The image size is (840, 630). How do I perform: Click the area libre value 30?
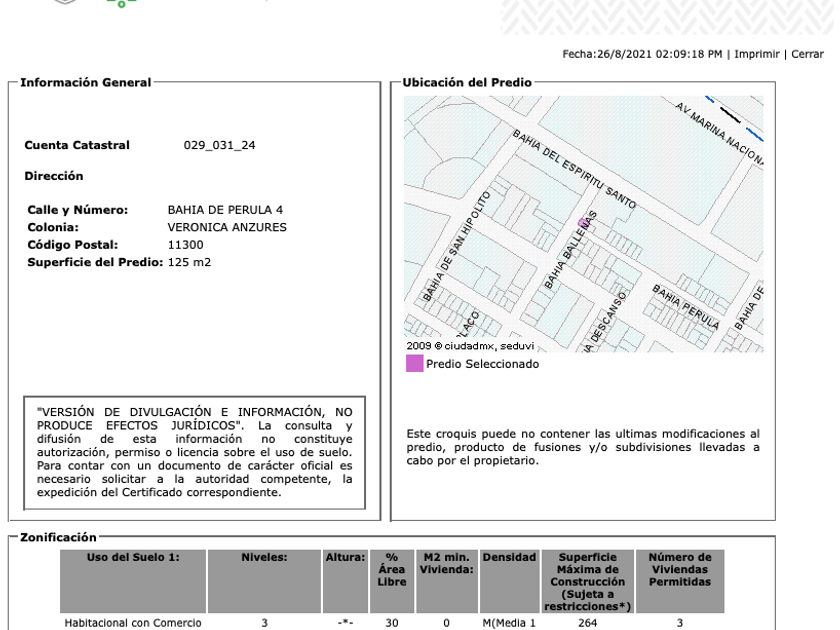[392, 623]
